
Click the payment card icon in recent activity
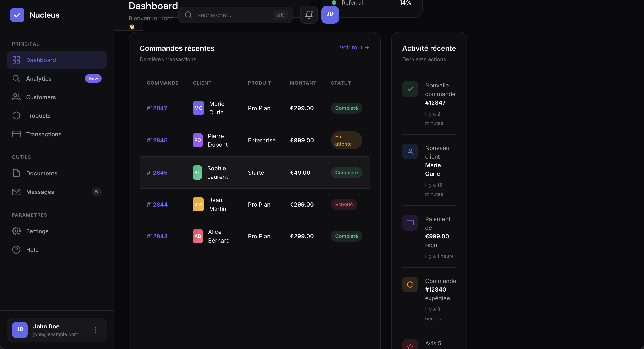[410, 222]
